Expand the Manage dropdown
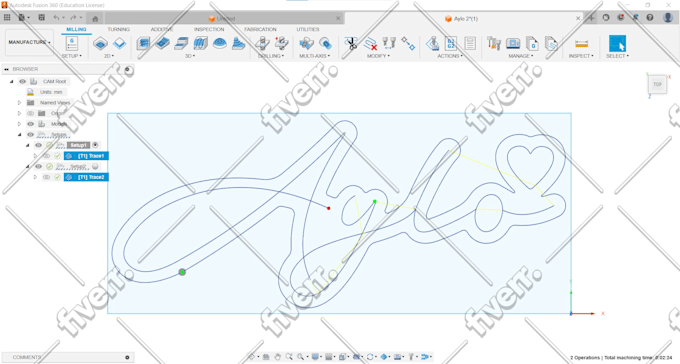 click(x=521, y=56)
